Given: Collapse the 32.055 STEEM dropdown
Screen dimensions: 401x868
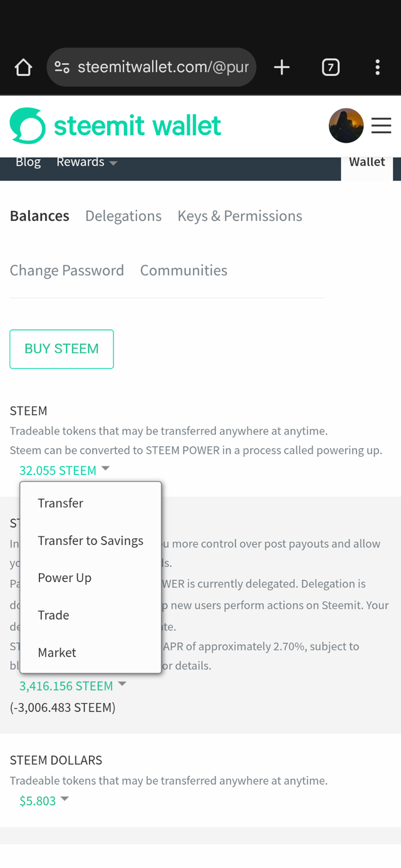Looking at the screenshot, I should (65, 470).
